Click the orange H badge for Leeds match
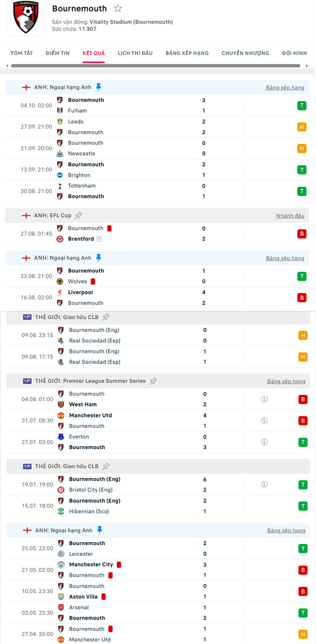The height and width of the screenshot is (644, 316). pos(302,127)
